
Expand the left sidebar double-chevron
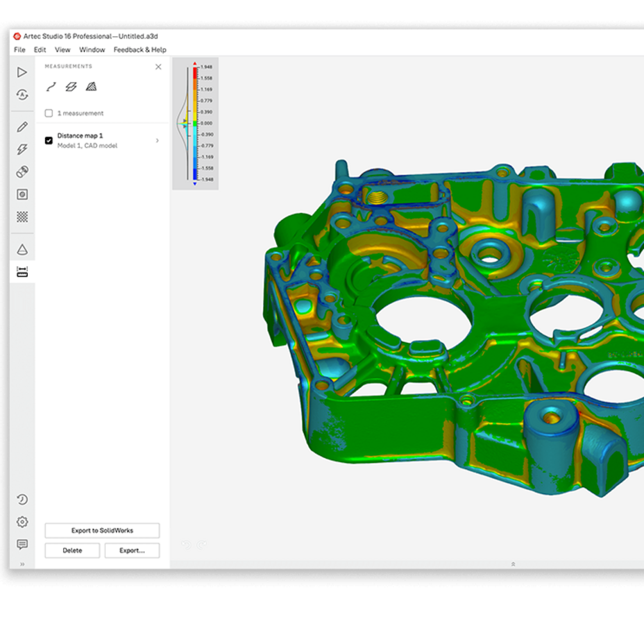click(x=22, y=564)
